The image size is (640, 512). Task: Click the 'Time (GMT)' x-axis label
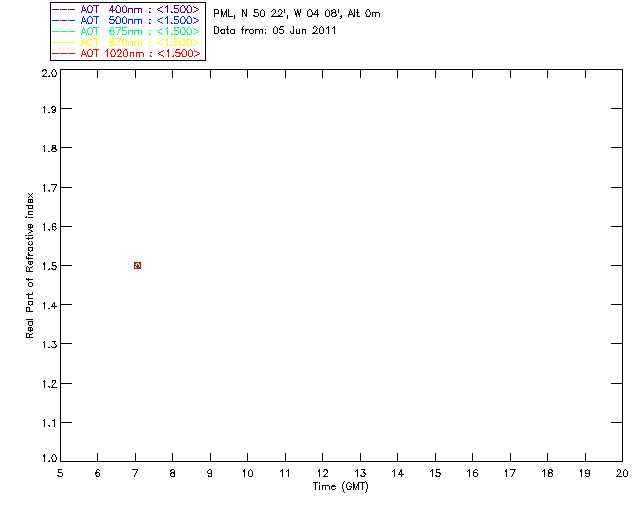(341, 487)
